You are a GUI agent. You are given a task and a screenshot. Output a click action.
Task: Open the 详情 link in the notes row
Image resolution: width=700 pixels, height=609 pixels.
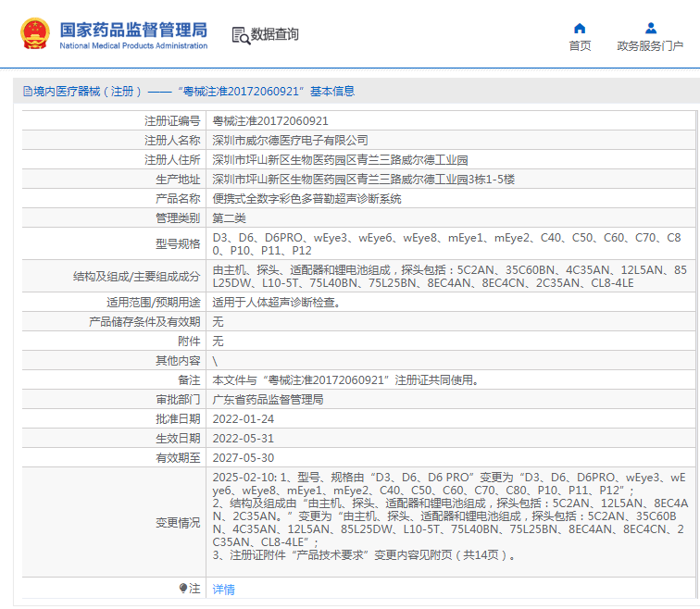coord(223,590)
